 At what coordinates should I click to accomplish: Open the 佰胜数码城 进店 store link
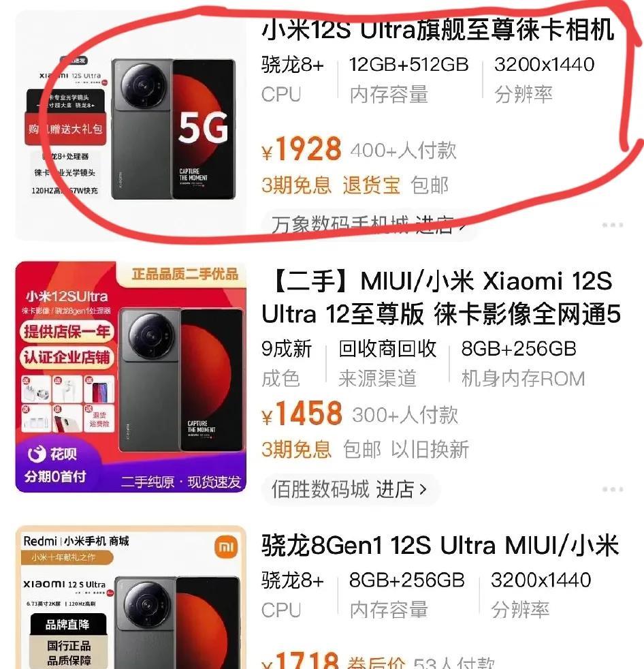(349, 489)
